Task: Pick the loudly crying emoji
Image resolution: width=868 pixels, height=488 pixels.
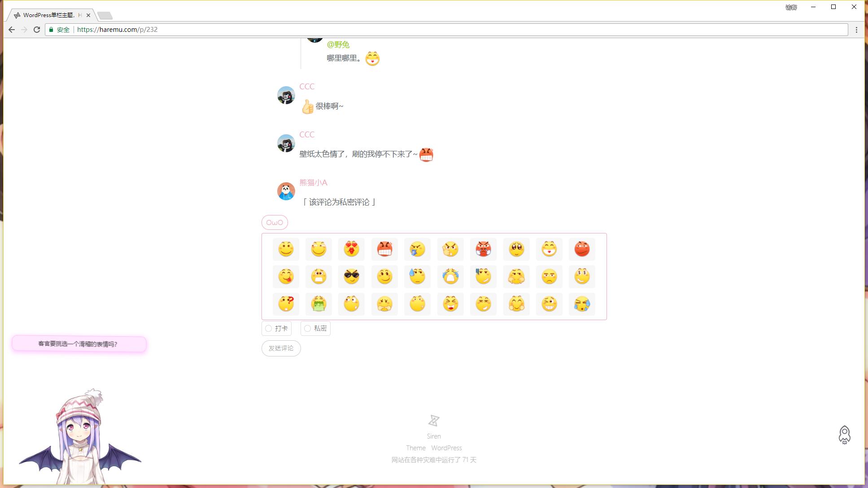Action: point(450,277)
